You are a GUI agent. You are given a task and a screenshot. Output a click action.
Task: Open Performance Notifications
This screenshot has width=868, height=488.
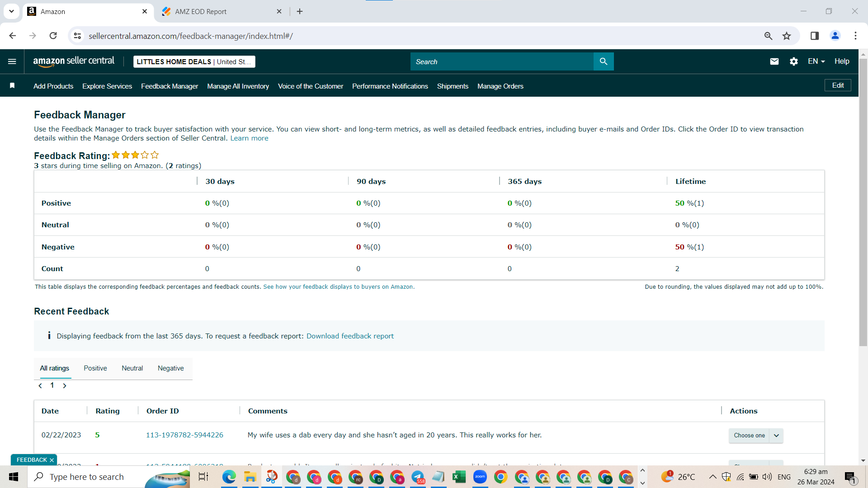[x=390, y=86]
